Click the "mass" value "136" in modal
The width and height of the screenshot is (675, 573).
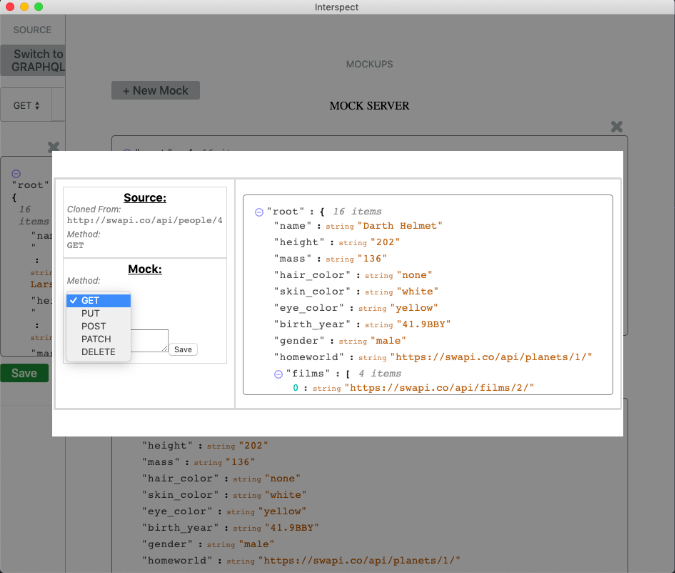pos(372,259)
